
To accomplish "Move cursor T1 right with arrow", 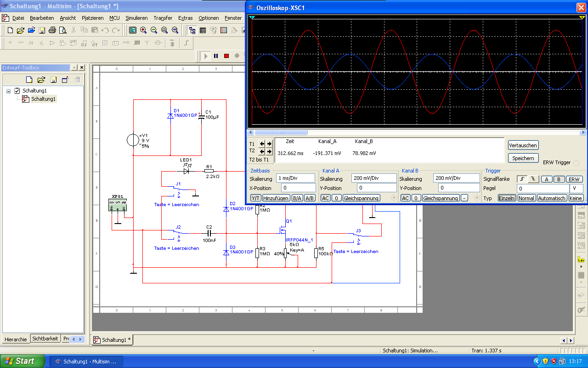I will (x=269, y=144).
